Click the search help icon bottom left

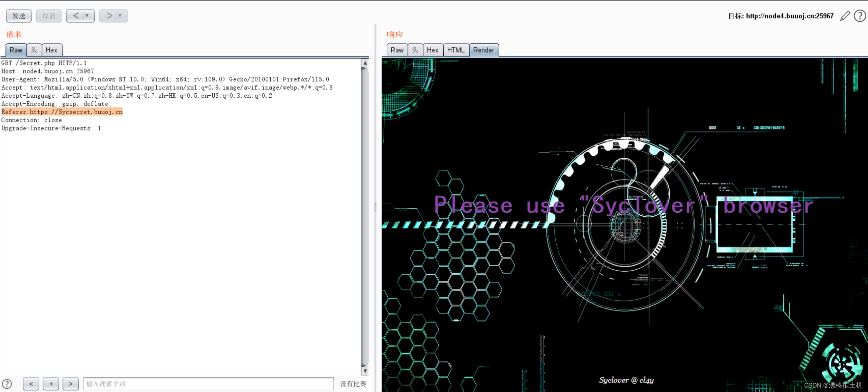tap(7, 384)
